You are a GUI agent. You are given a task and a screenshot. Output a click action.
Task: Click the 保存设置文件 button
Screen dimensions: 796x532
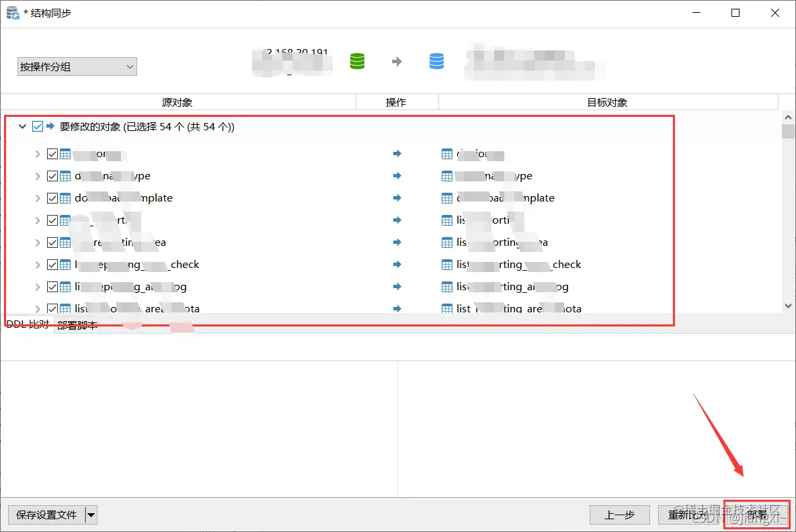point(46,515)
